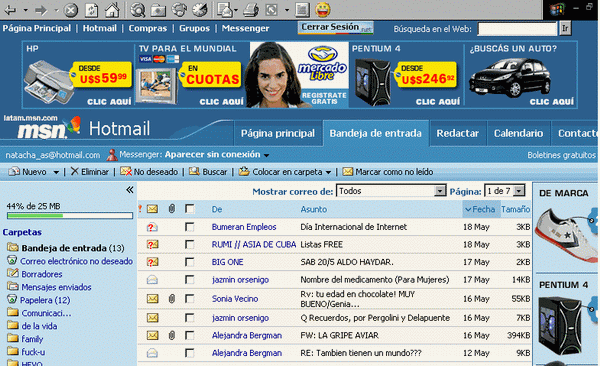Expand the Mail toolbar button dropdown arrow
The height and width of the screenshot is (366, 600).
point(236,10)
